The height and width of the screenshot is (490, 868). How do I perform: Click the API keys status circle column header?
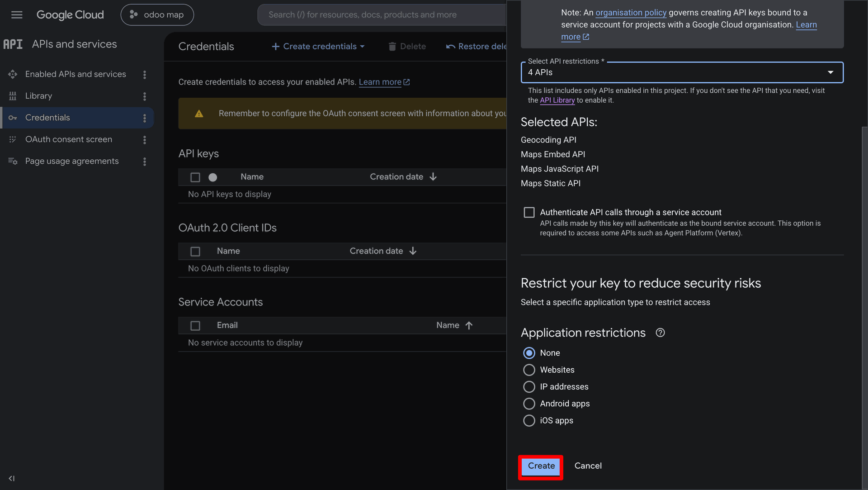[x=213, y=177]
